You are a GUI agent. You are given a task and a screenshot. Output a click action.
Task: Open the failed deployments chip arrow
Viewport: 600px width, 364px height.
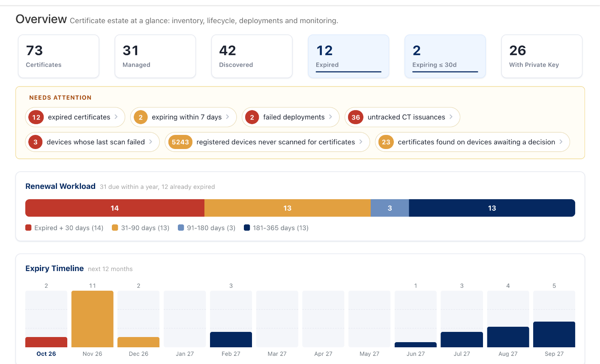[x=330, y=117]
